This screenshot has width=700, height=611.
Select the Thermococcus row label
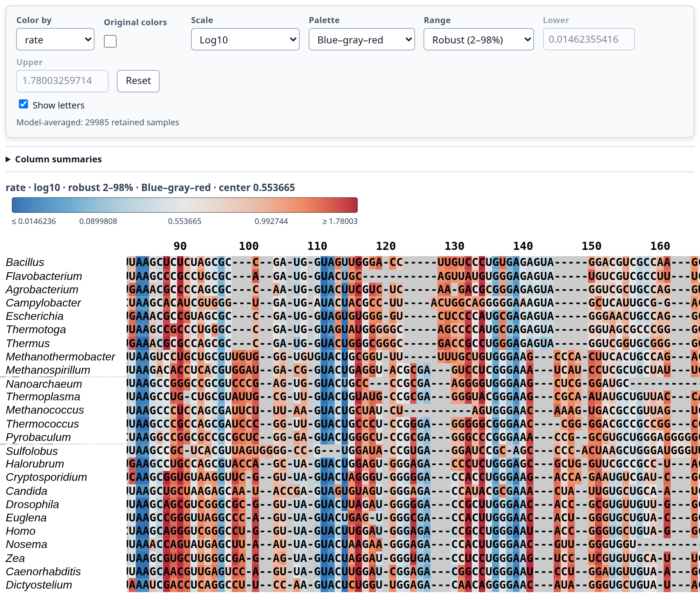42,424
